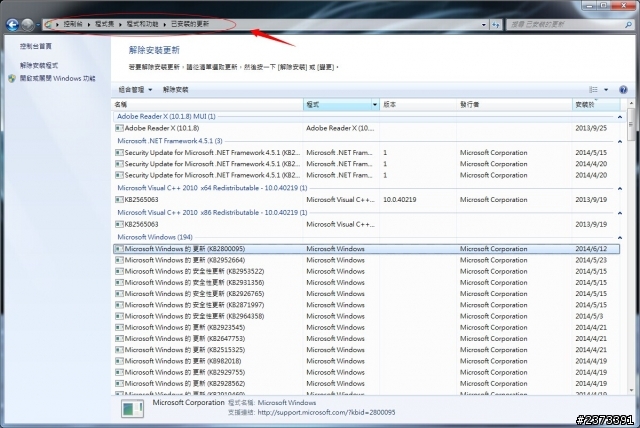Click the icon of update KB2923545

click(x=119, y=327)
